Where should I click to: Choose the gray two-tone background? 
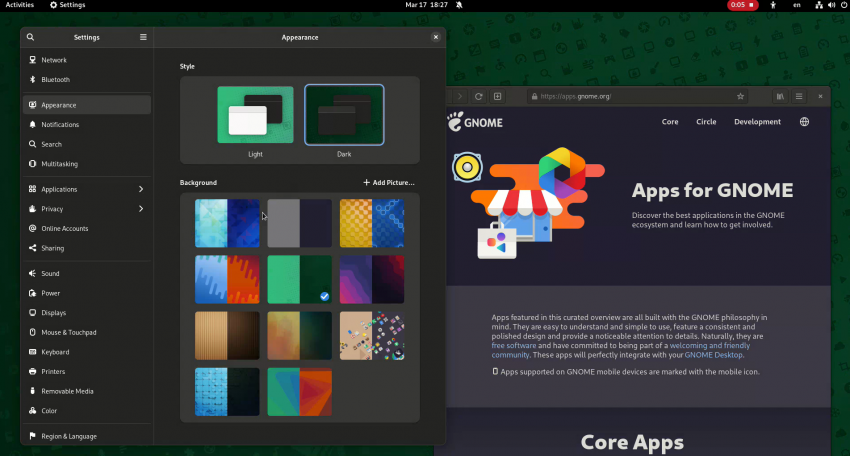299,223
